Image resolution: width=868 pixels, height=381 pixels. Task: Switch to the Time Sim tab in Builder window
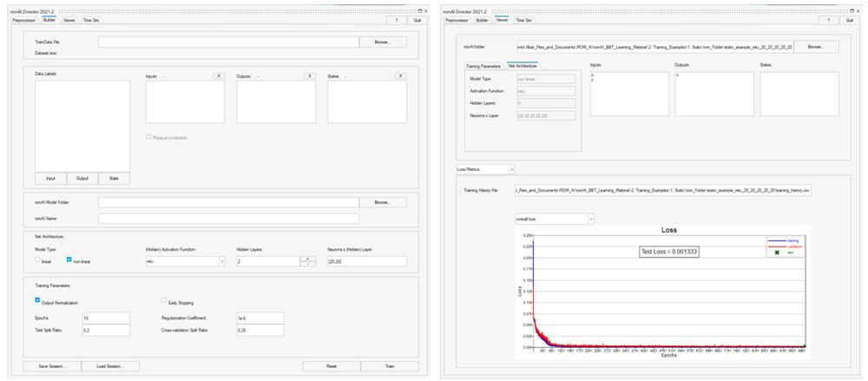(92, 19)
